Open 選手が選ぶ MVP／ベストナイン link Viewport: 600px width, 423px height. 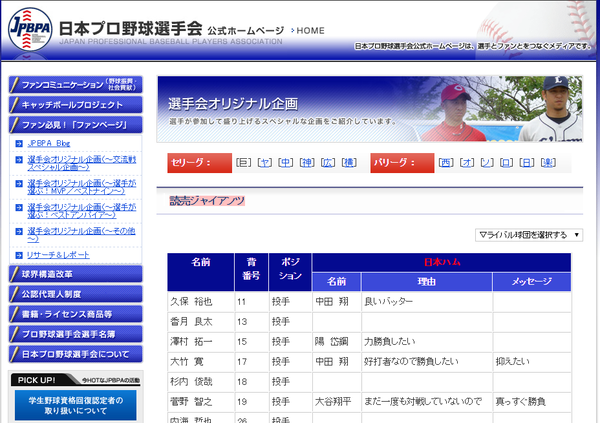pos(82,187)
